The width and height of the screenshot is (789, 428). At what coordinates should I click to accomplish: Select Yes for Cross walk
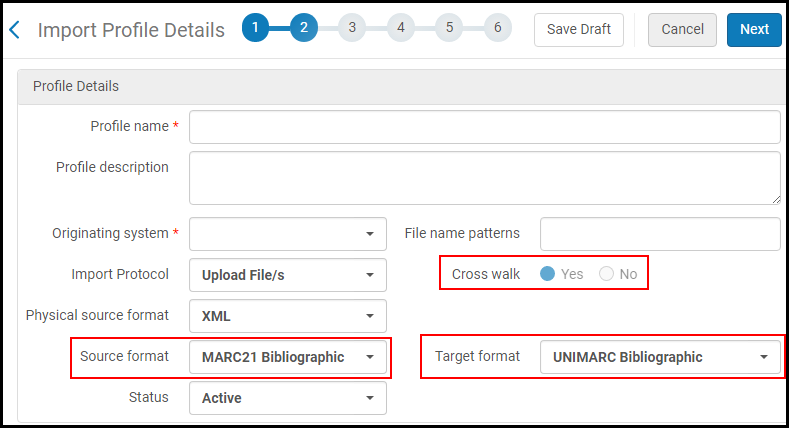(548, 274)
